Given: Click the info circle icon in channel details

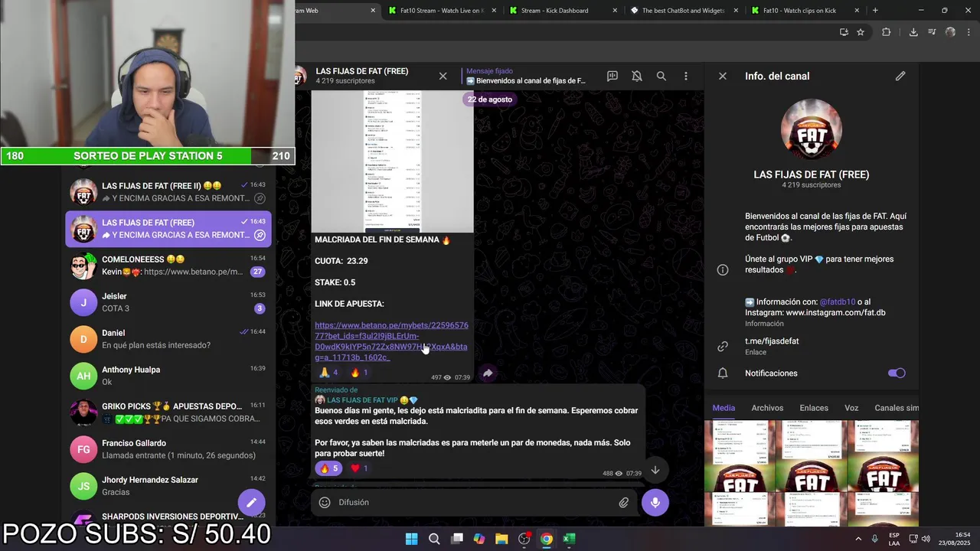Looking at the screenshot, I should coord(723,269).
